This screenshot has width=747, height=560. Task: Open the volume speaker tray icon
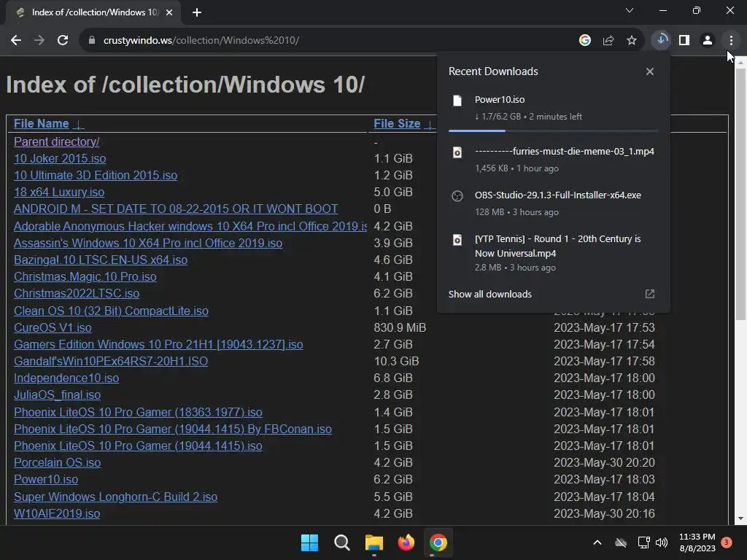[x=662, y=542]
